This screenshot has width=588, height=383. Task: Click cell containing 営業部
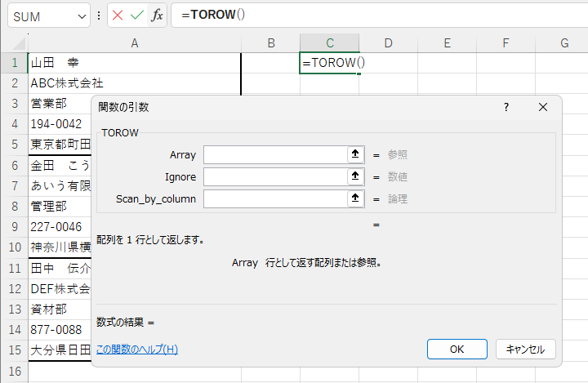pyautogui.click(x=60, y=104)
